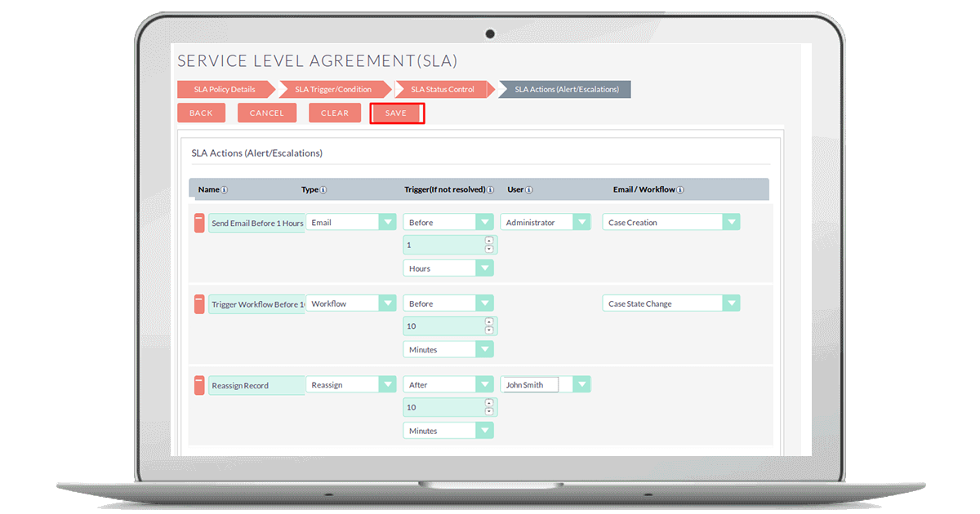
Task: Go to SLA Policy Details step
Action: coord(225,90)
